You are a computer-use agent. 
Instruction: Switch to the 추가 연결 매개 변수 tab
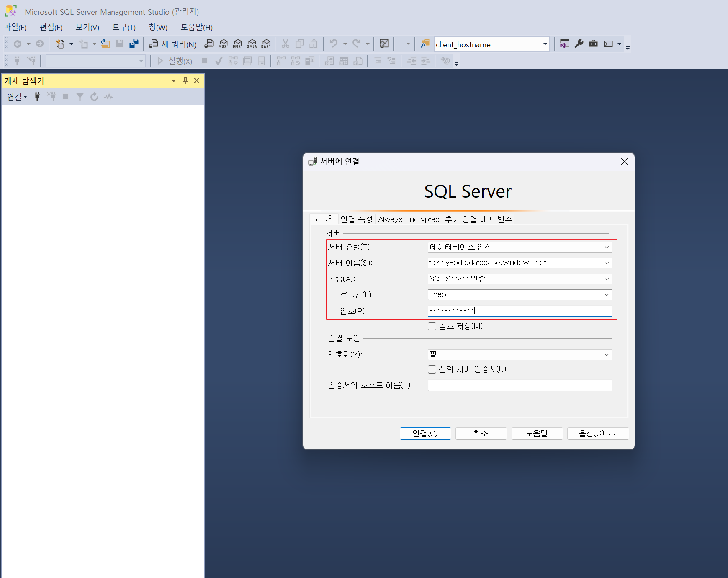point(478,219)
